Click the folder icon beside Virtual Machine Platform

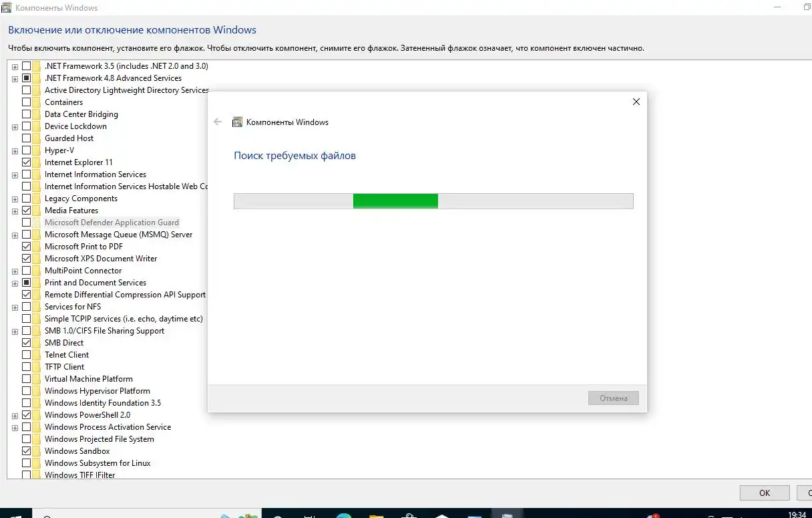click(x=37, y=379)
